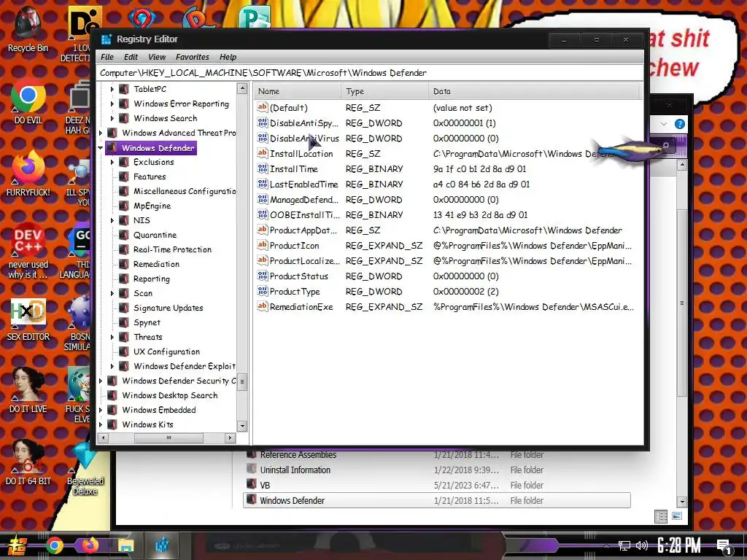
Task: Select the Real-Time Protection key
Action: tap(172, 249)
